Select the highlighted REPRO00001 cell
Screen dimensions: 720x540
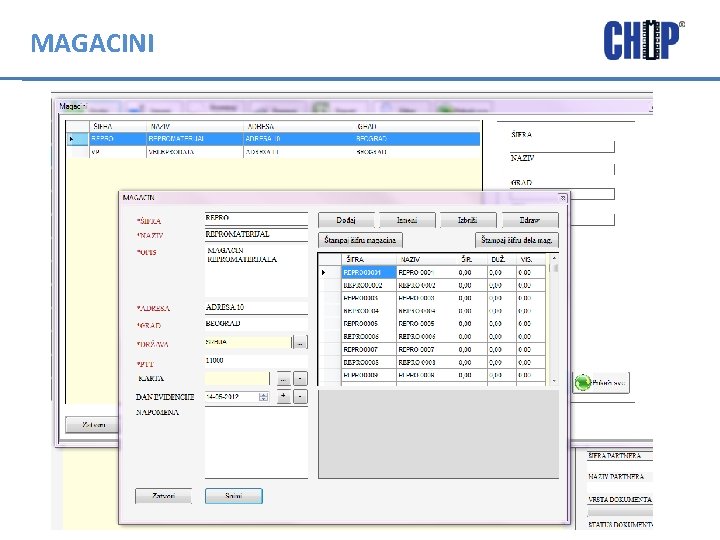click(x=369, y=272)
